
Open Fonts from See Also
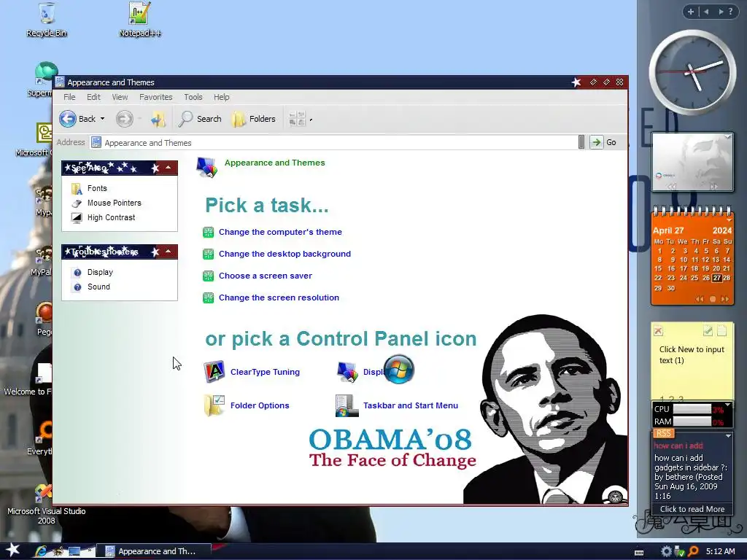point(97,188)
